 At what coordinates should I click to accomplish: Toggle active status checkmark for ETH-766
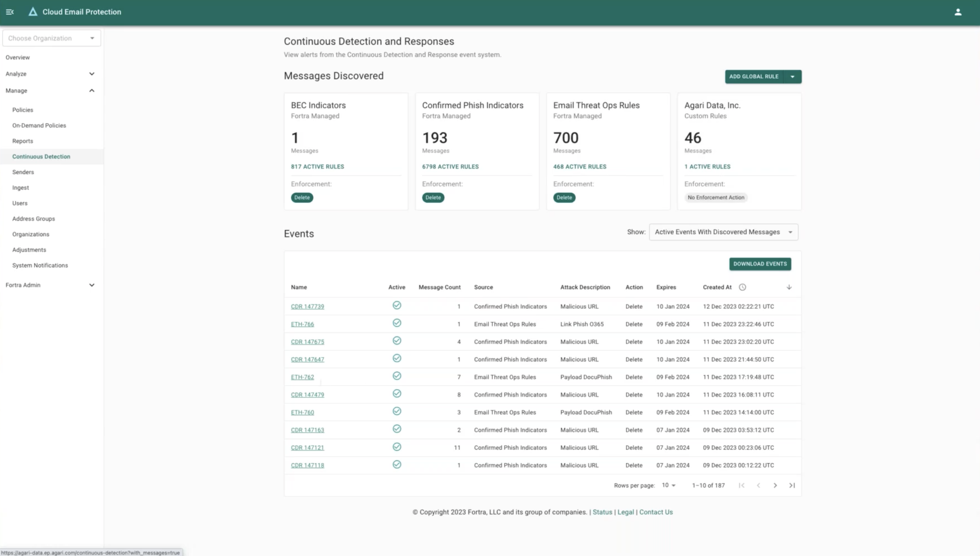click(396, 323)
